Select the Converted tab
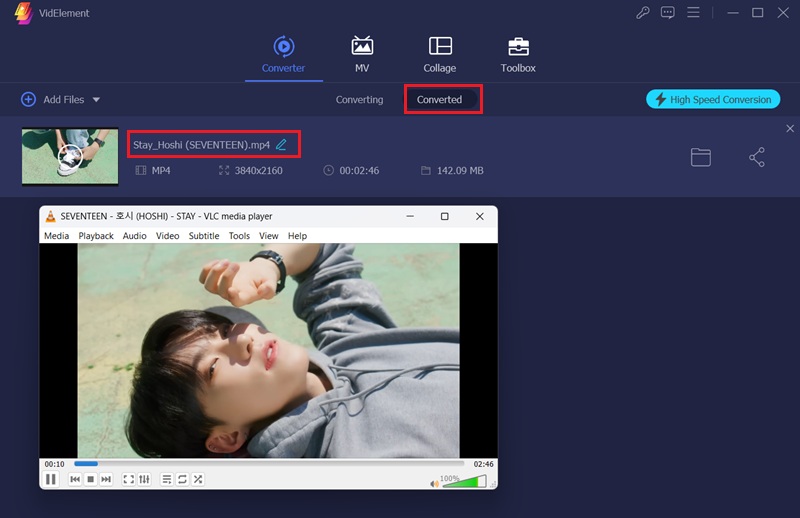This screenshot has height=518, width=800. point(439,100)
